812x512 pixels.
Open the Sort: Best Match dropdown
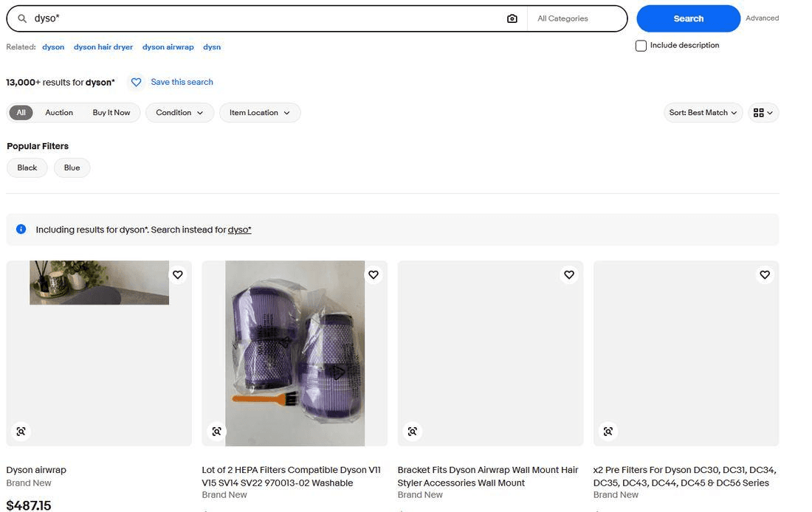pyautogui.click(x=703, y=113)
